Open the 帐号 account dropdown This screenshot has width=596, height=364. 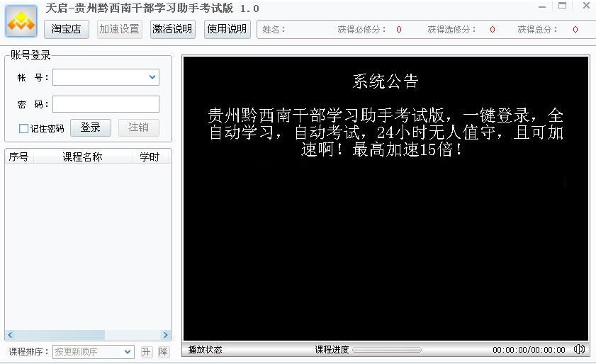tap(152, 76)
